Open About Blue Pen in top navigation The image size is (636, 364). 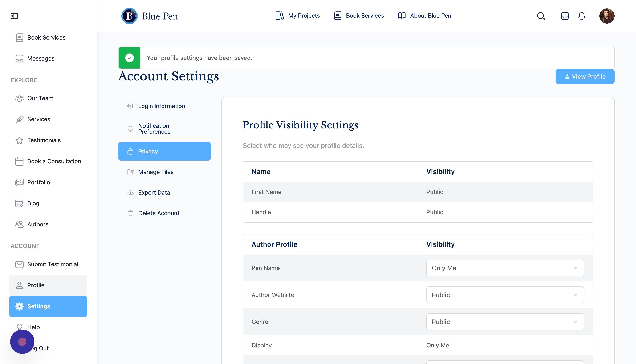pos(424,16)
